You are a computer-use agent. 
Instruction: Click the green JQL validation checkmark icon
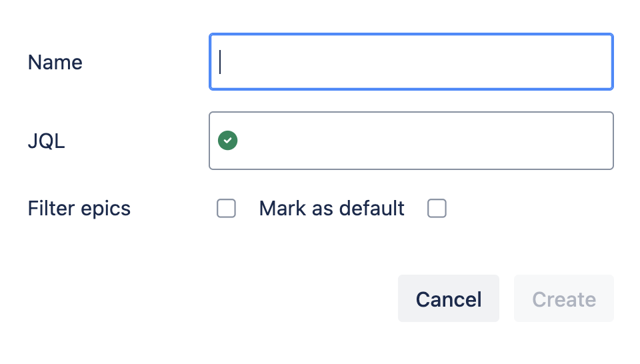228,141
